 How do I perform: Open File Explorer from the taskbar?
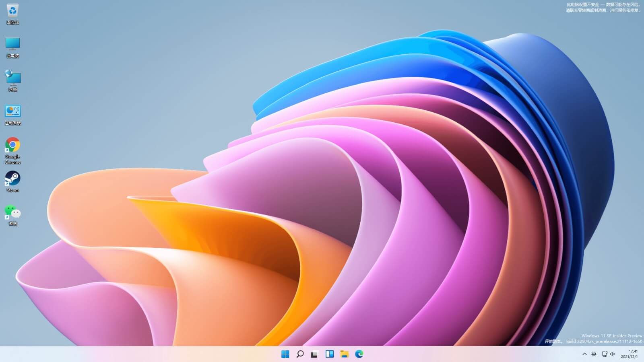(x=344, y=354)
